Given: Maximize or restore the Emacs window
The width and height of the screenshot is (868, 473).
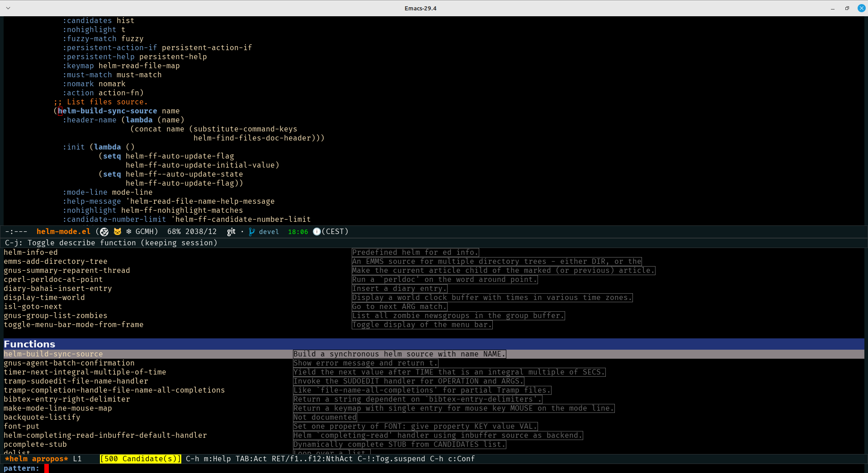Looking at the screenshot, I should 847,8.
